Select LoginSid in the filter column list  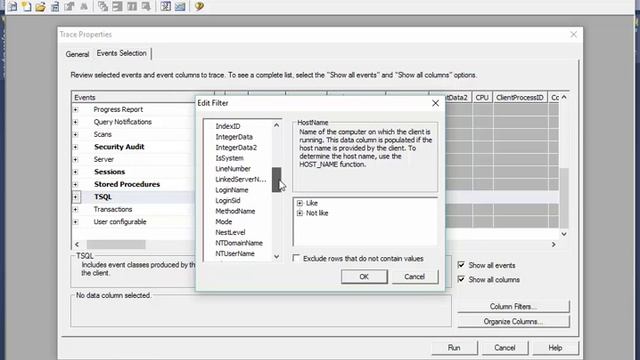pos(228,201)
